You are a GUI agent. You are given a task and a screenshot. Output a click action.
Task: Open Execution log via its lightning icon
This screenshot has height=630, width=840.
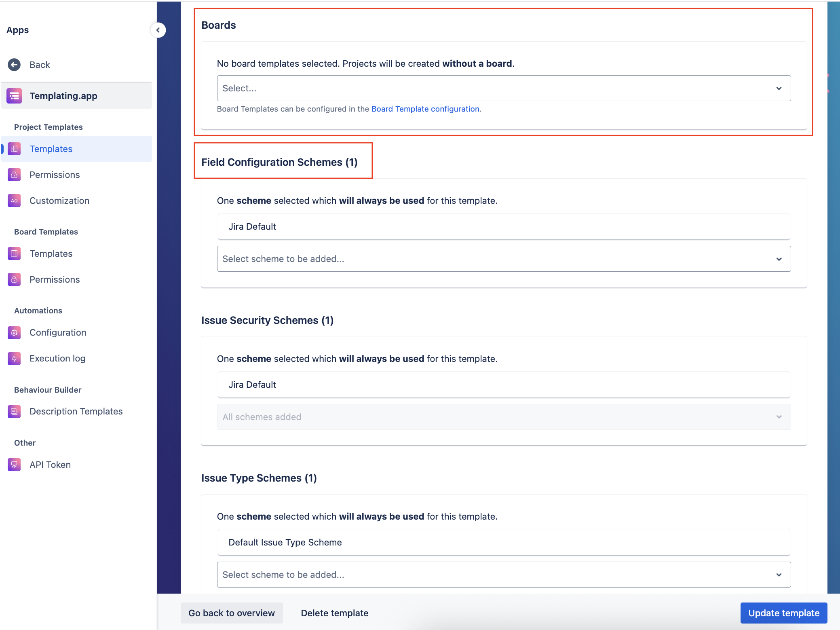(14, 358)
